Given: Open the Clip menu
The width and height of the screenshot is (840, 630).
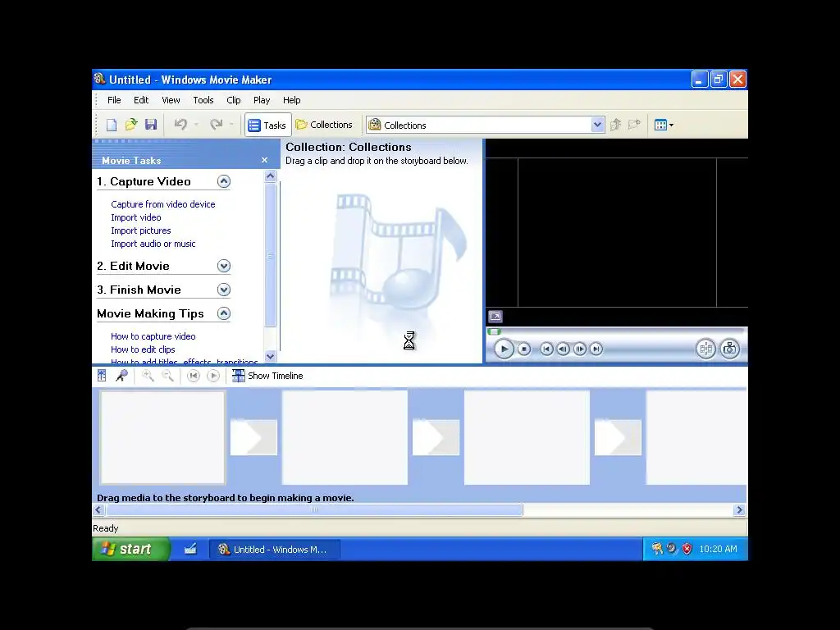Looking at the screenshot, I should click(x=234, y=100).
